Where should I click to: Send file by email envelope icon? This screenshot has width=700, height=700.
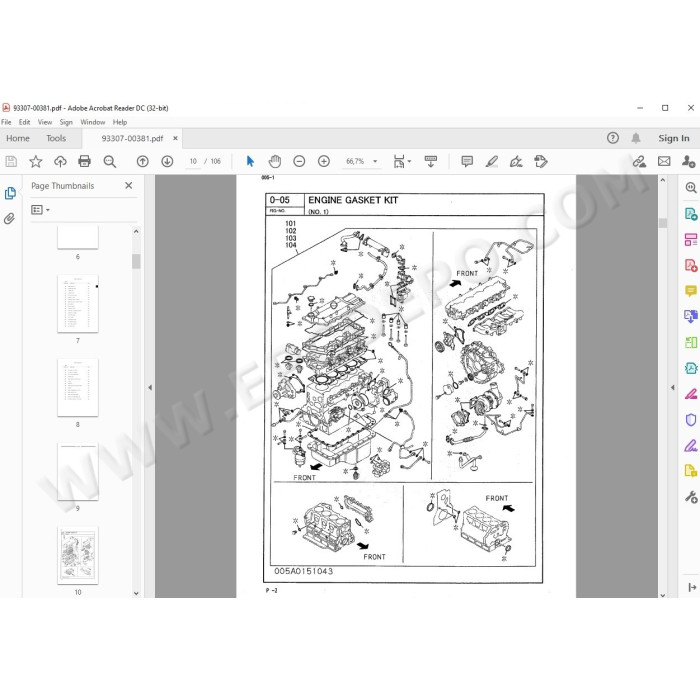pos(664,161)
